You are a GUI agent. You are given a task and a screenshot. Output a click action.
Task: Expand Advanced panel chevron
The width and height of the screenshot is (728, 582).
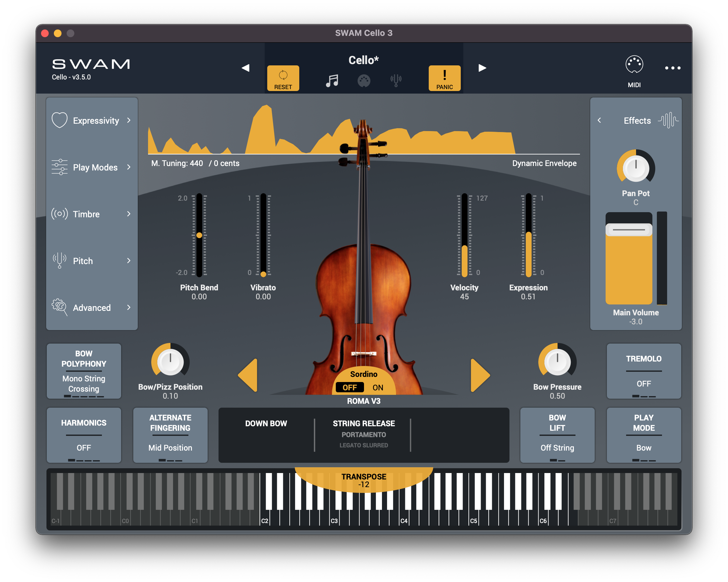(x=128, y=307)
